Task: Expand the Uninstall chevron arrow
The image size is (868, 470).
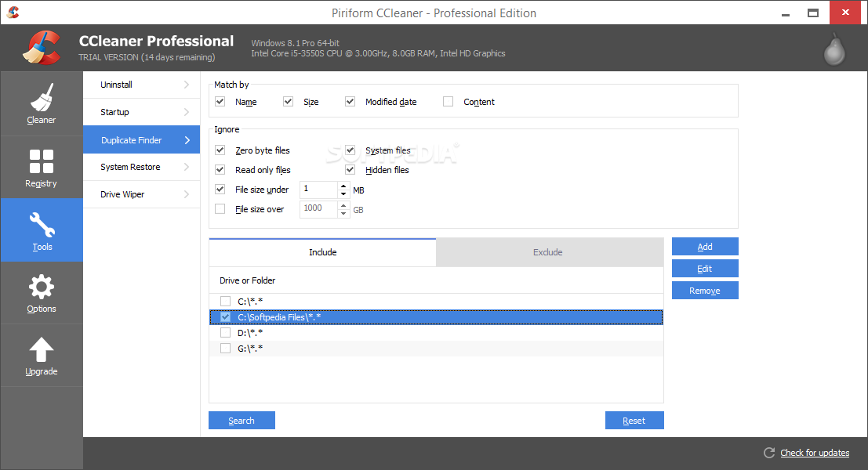Action: coord(187,85)
